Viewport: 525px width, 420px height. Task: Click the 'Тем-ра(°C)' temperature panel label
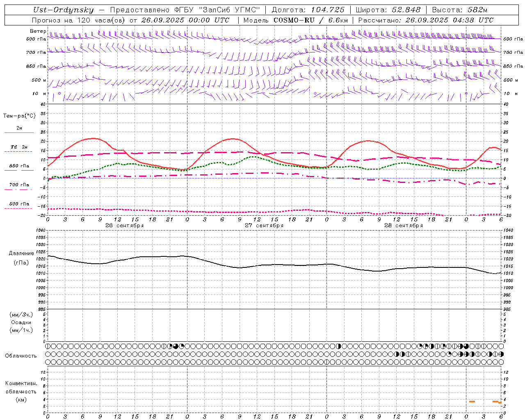coord(19,116)
